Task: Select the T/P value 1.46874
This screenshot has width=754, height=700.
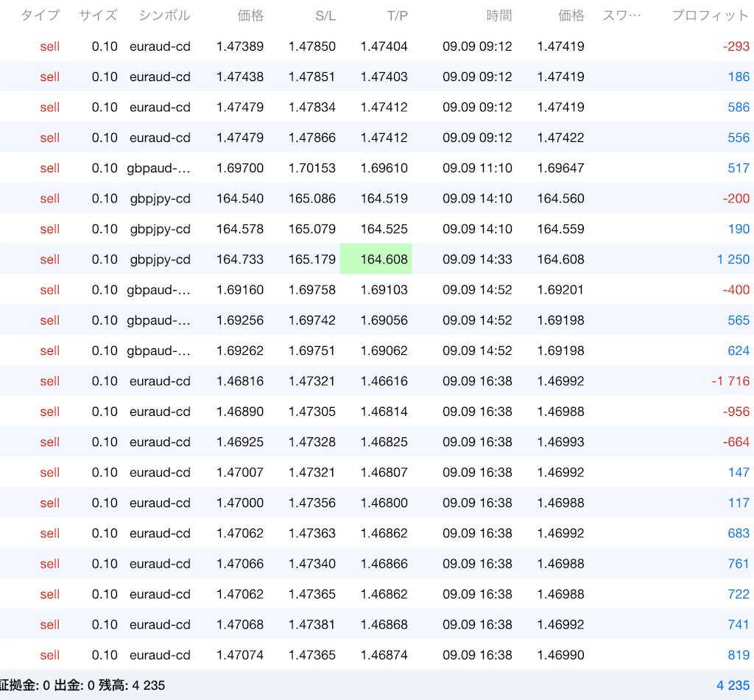Action: 384,655
